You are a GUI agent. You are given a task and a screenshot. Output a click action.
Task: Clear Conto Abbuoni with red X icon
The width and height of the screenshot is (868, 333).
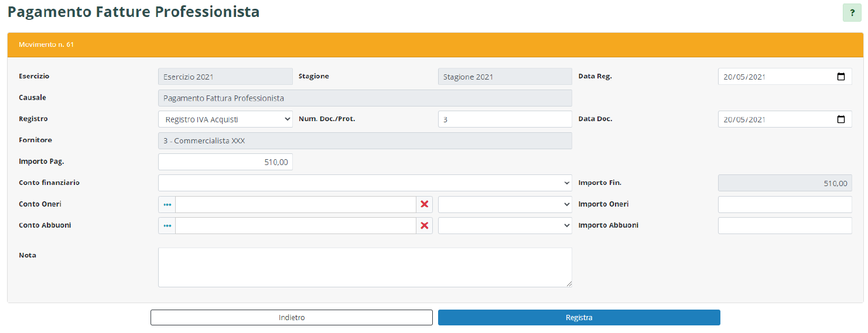coord(425,226)
